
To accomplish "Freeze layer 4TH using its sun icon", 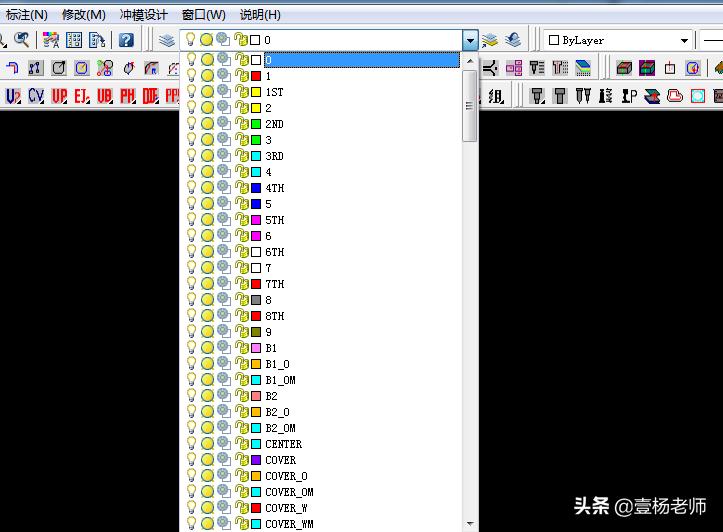I will [x=207, y=188].
